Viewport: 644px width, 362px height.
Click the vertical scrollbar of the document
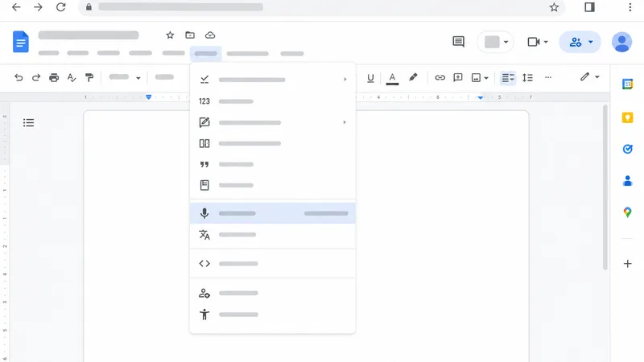coord(605,187)
